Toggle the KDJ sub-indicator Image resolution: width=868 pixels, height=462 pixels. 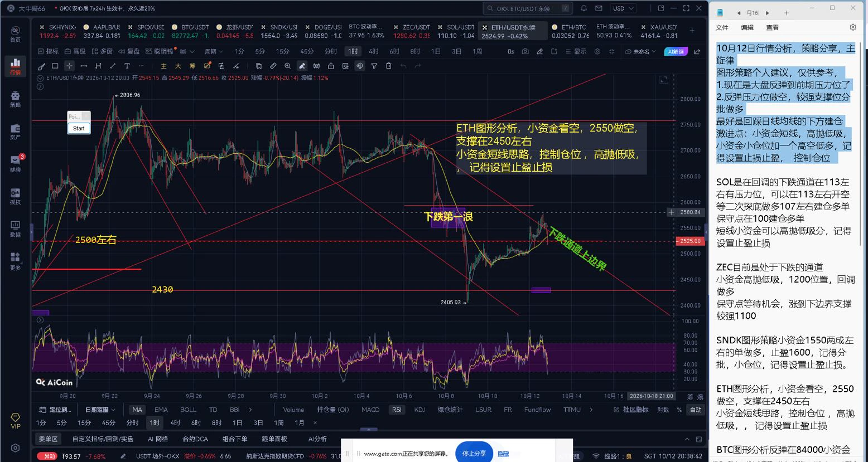419,410
